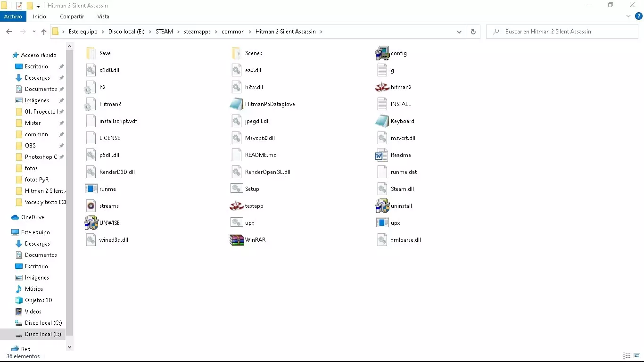The width and height of the screenshot is (644, 362).
Task: Expand the chevron after common in address bar
Action: 250,32
